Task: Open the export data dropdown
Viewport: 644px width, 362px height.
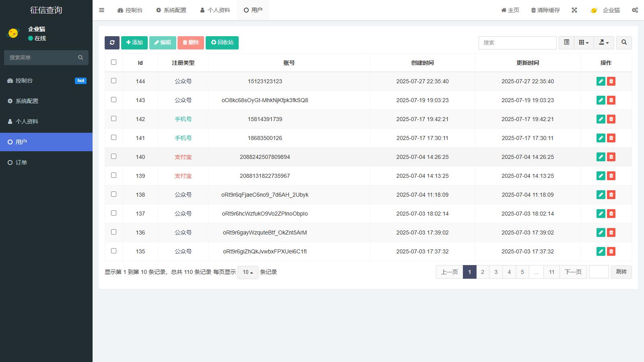Action: (x=604, y=43)
